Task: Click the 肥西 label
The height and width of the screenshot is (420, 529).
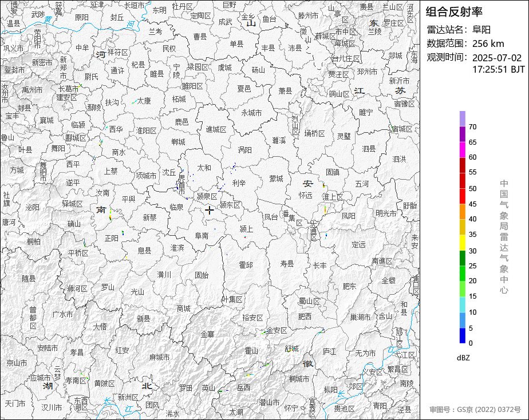Action: pos(305,316)
